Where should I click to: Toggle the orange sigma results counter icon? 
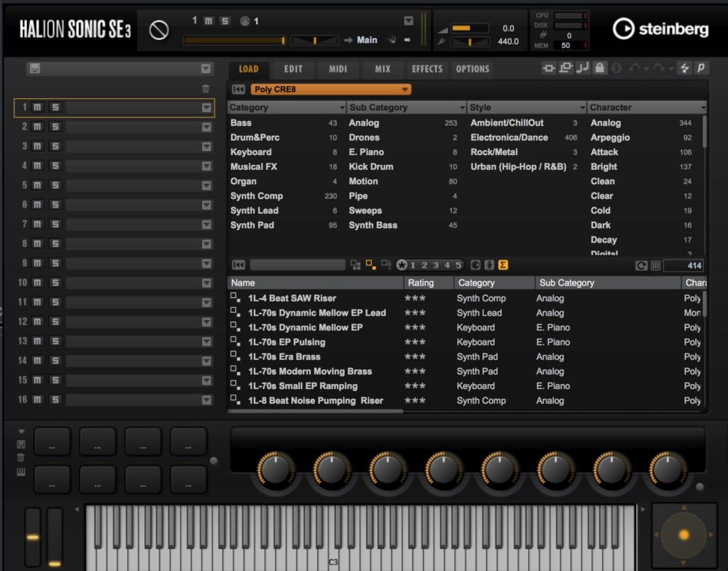[x=503, y=265]
